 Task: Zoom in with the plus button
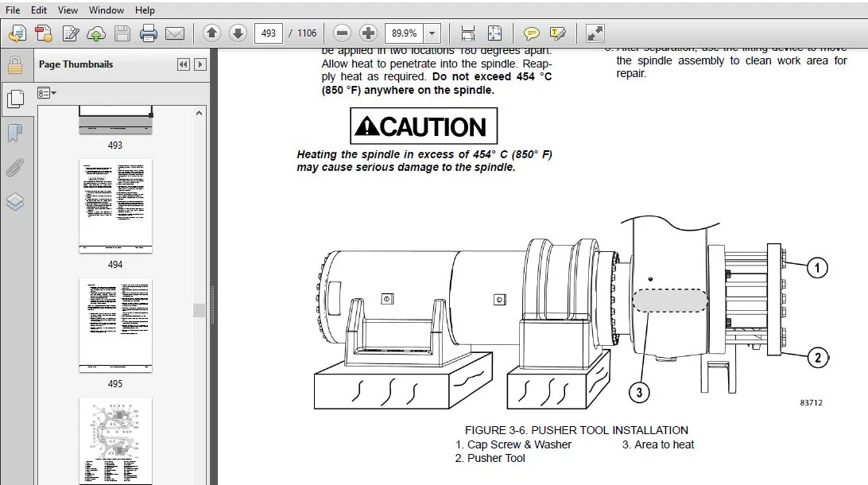pyautogui.click(x=368, y=33)
